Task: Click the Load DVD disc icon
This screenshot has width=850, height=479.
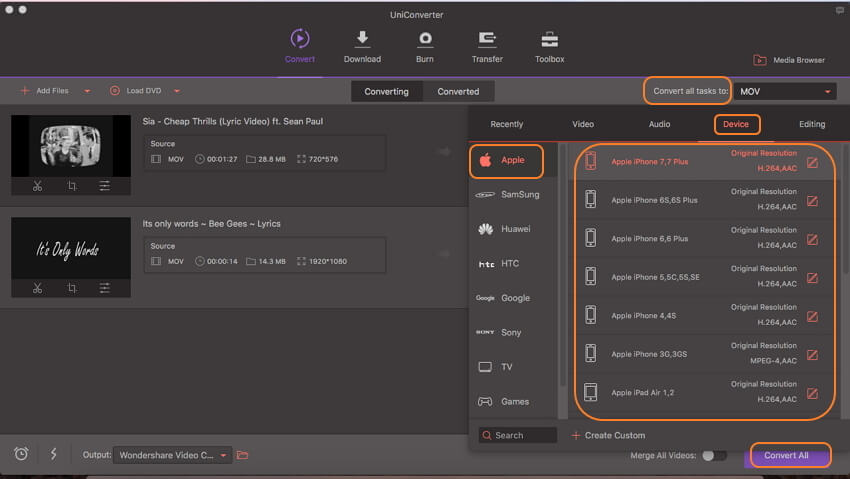Action: coord(114,90)
